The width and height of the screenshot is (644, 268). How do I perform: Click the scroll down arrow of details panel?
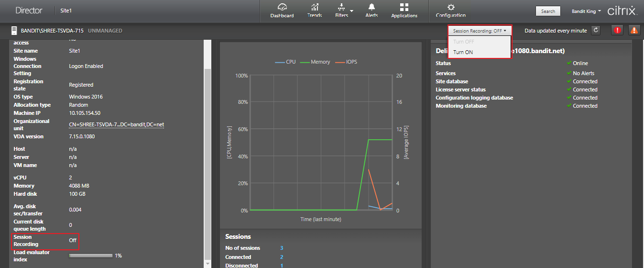[207, 264]
